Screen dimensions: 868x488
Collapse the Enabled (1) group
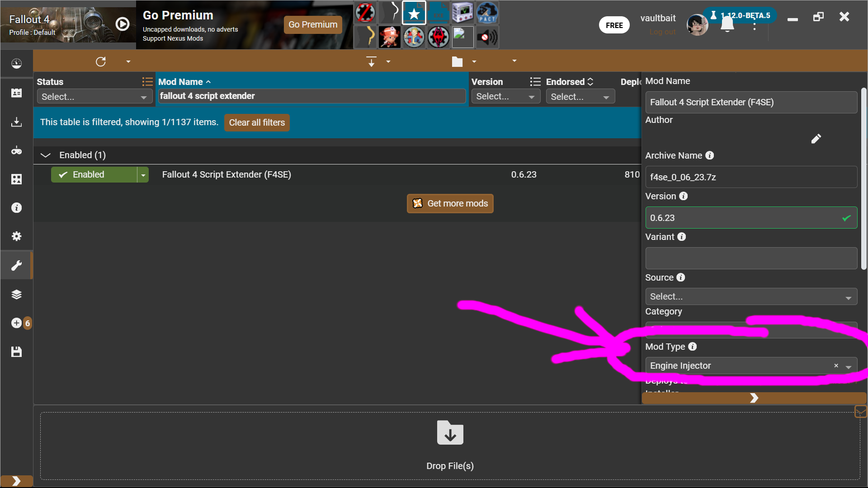[x=45, y=155]
